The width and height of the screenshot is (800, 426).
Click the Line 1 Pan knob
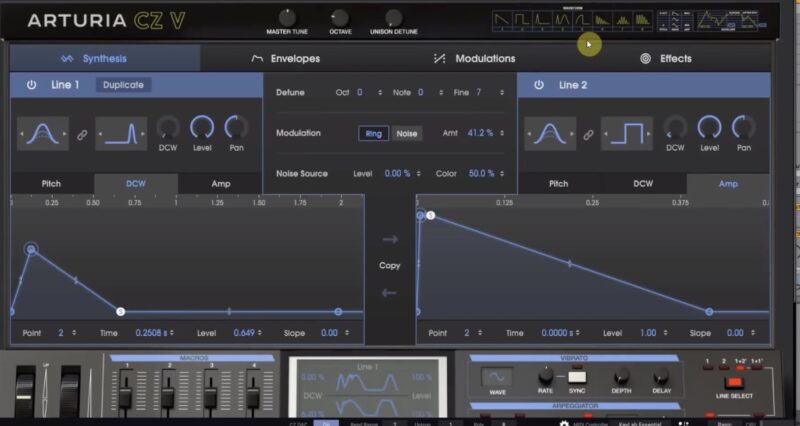[x=236, y=128]
